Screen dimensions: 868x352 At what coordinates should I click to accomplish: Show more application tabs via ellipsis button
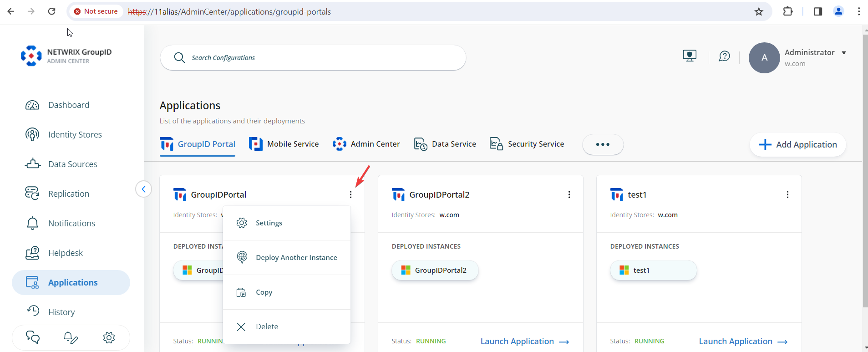[x=603, y=144]
